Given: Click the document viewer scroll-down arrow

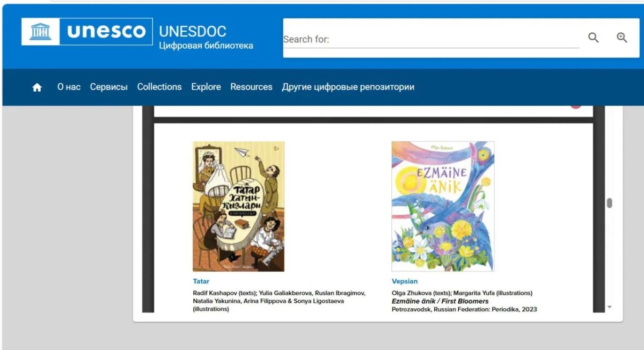Looking at the screenshot, I should coord(609,307).
